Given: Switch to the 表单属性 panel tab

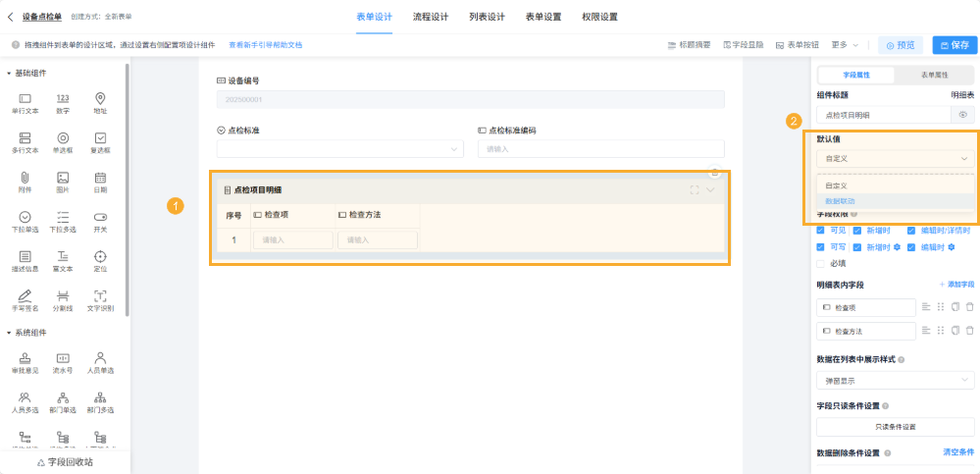Looking at the screenshot, I should point(934,75).
